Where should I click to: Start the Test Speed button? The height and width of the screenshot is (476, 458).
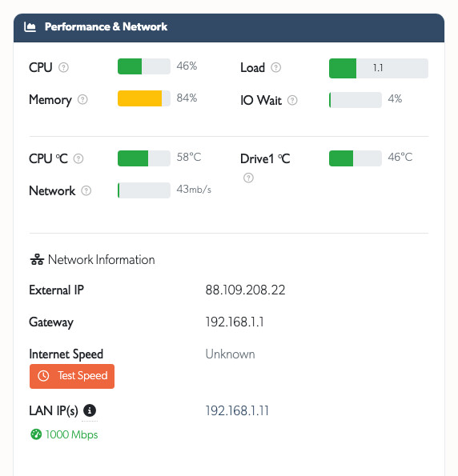(x=72, y=376)
